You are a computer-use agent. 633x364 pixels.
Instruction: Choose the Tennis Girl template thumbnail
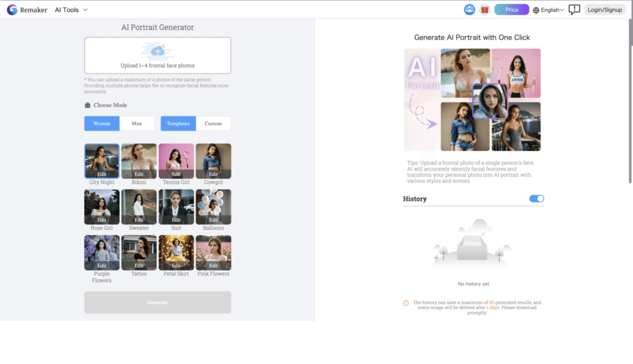[176, 161]
